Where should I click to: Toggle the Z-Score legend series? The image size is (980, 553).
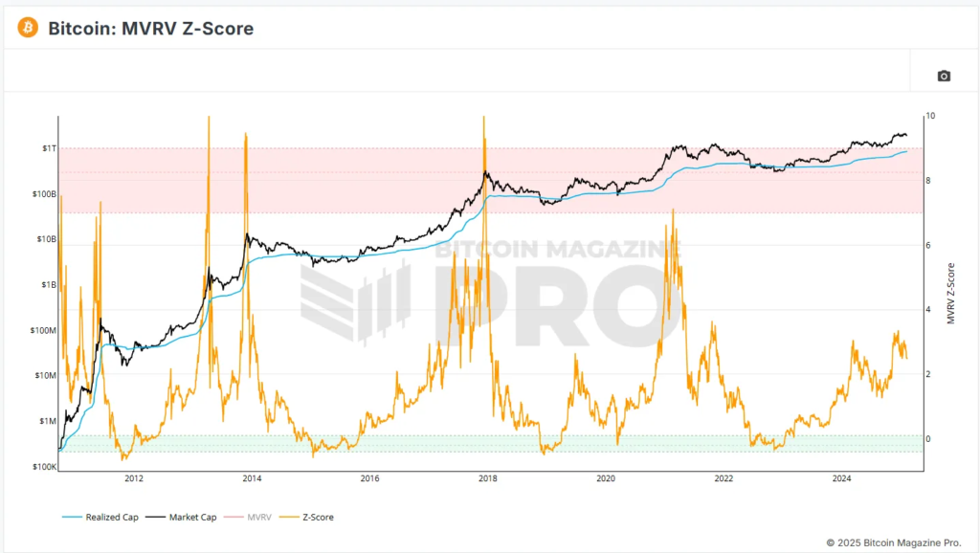[x=306, y=518]
